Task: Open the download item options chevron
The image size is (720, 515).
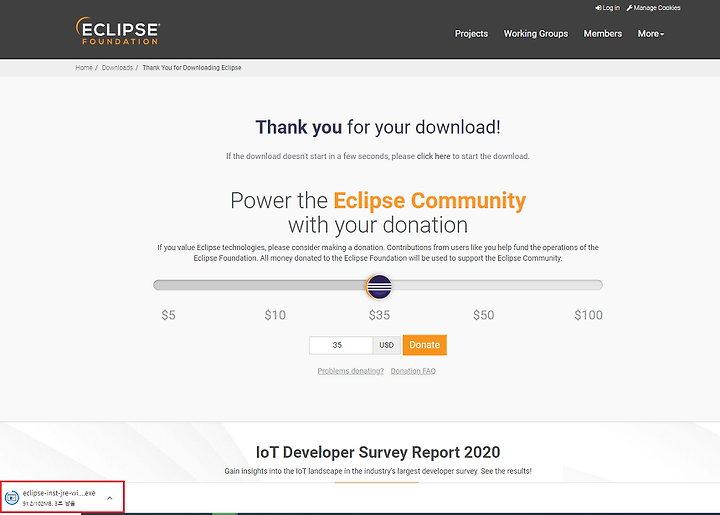Action: click(110, 498)
